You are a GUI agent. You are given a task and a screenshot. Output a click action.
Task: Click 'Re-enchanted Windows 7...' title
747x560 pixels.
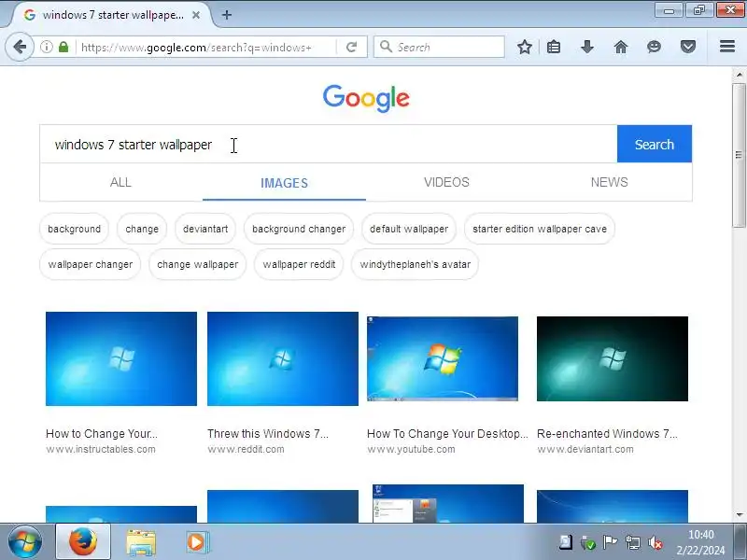[x=607, y=434]
